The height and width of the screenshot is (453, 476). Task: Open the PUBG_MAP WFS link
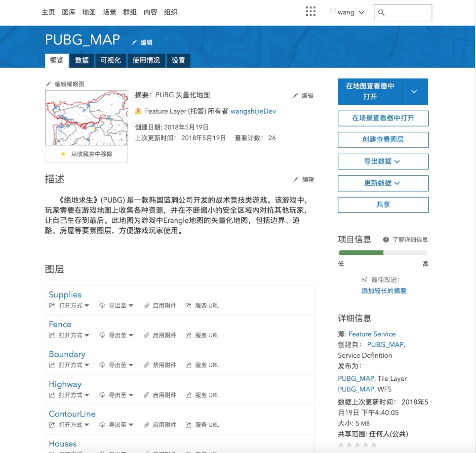coord(356,389)
